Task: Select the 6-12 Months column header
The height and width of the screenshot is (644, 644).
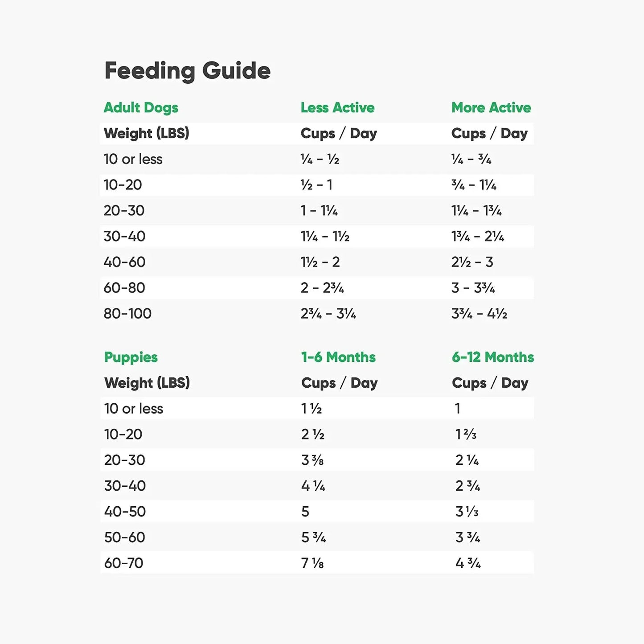Action: coord(492,357)
